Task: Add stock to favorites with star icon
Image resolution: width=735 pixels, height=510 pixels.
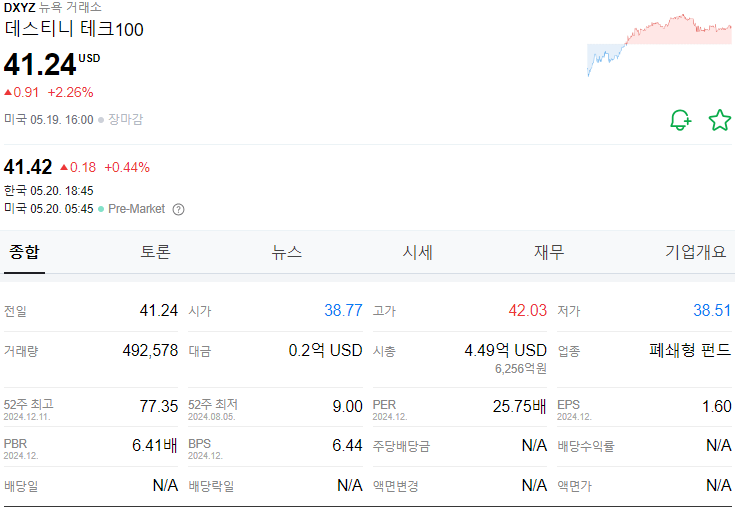Action: [720, 120]
